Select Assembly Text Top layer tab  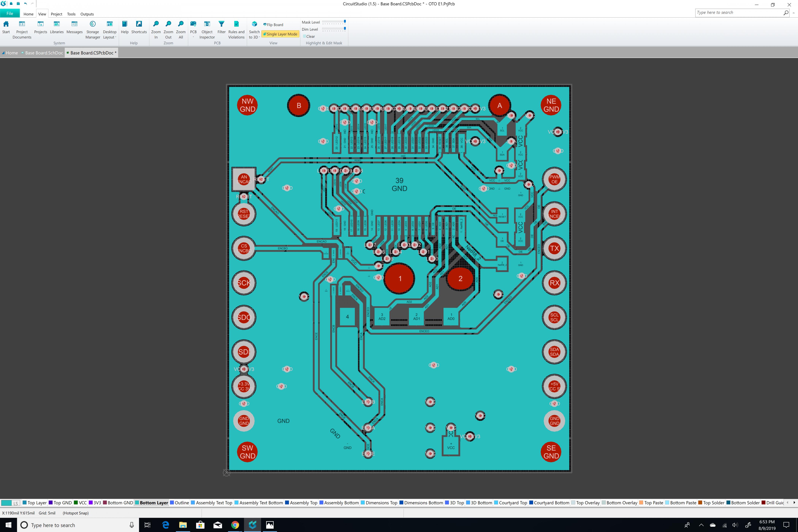coord(211,503)
